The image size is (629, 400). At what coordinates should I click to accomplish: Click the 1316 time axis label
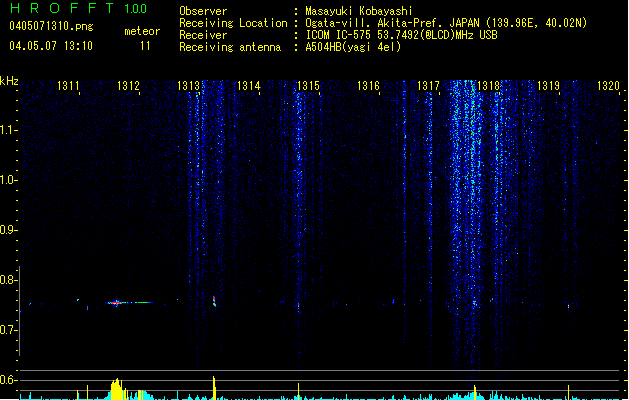point(368,85)
